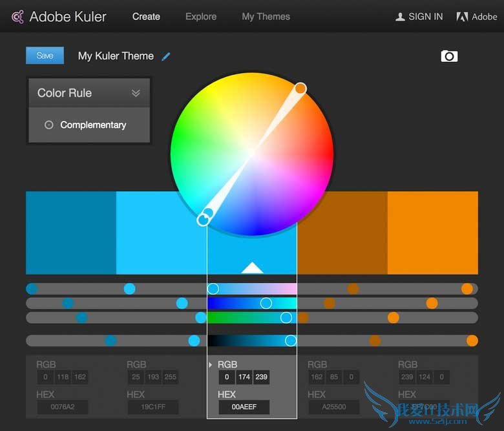
Task: Click blue-channel handle of the 19C1FF color
Action: pos(201,317)
